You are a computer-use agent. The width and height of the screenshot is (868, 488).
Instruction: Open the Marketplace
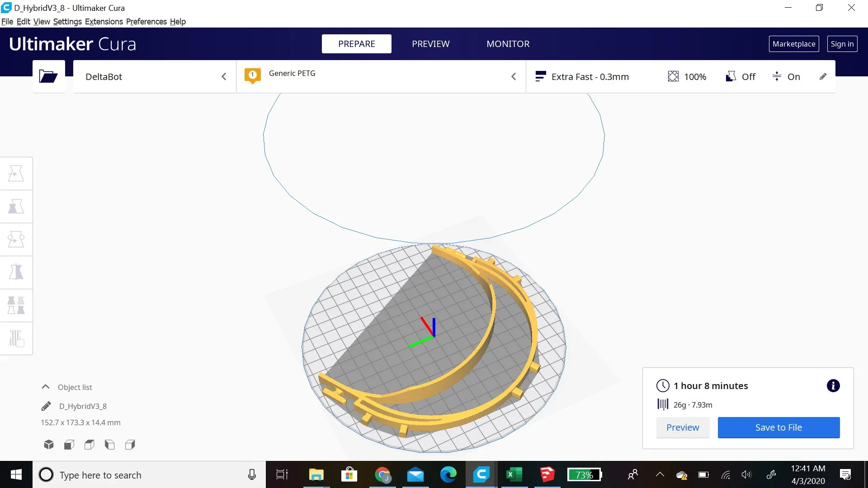[x=794, y=44]
